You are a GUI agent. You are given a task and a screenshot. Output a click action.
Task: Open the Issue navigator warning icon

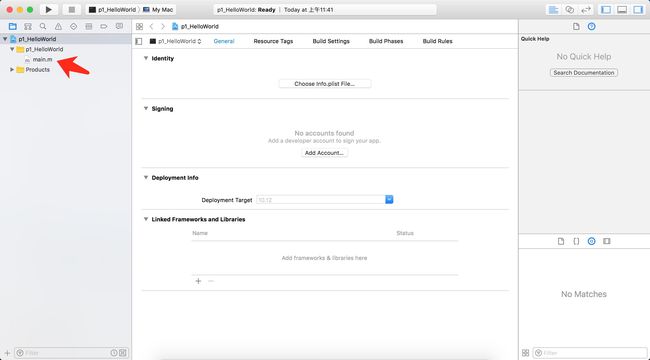[x=58, y=27]
